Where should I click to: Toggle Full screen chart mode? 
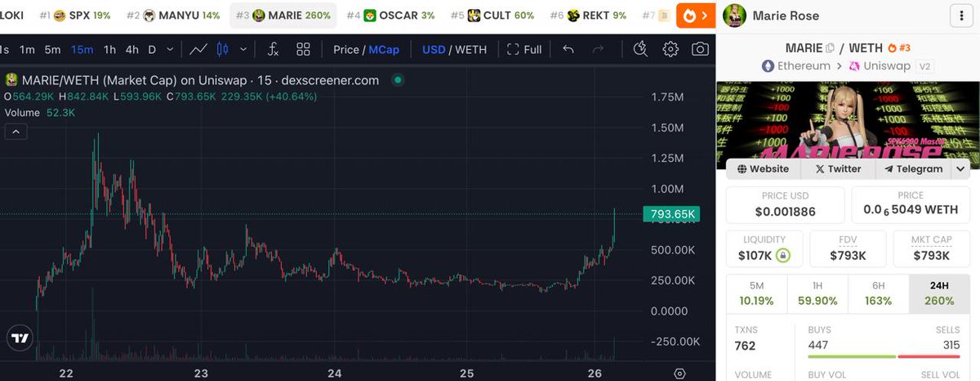pyautogui.click(x=524, y=49)
